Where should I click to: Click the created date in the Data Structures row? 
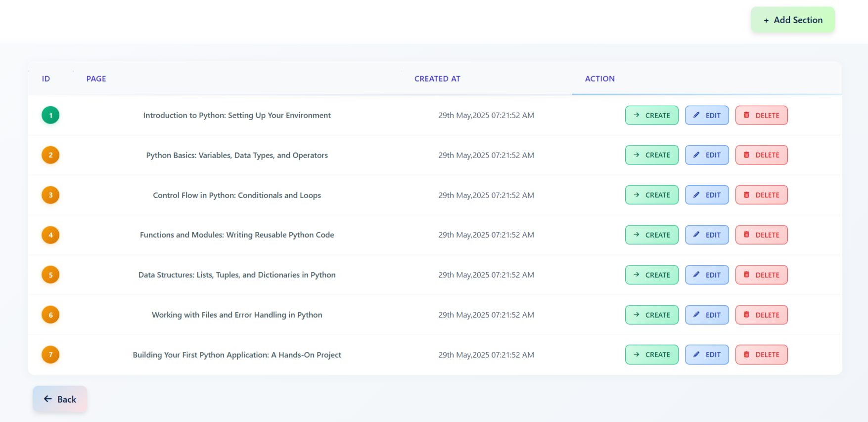click(x=486, y=275)
